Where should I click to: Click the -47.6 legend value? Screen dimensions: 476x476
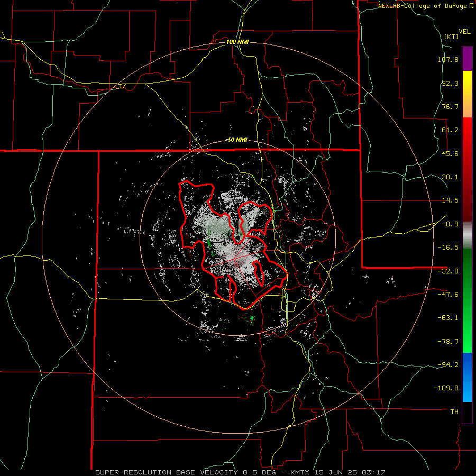tap(448, 295)
